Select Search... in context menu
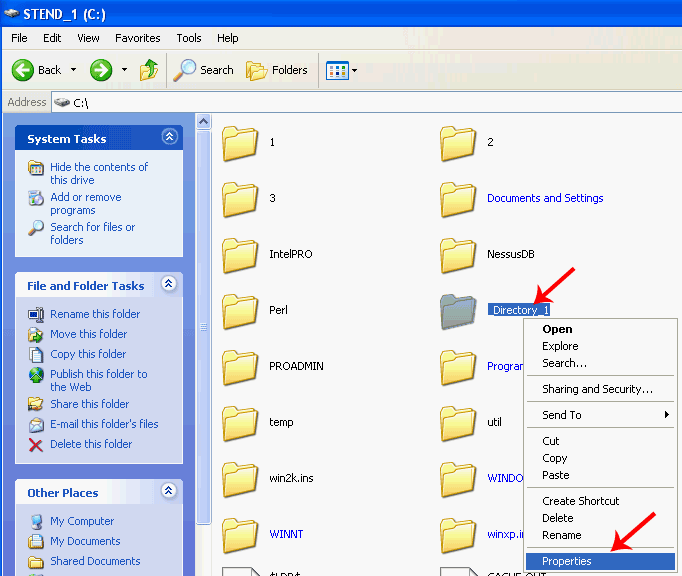 pos(600,363)
